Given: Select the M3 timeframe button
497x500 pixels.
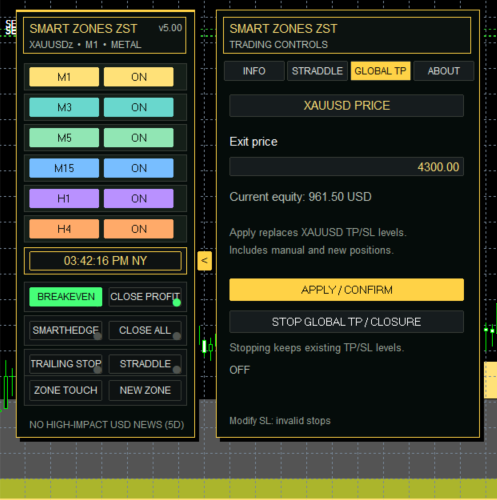Looking at the screenshot, I should pyautogui.click(x=64, y=107).
